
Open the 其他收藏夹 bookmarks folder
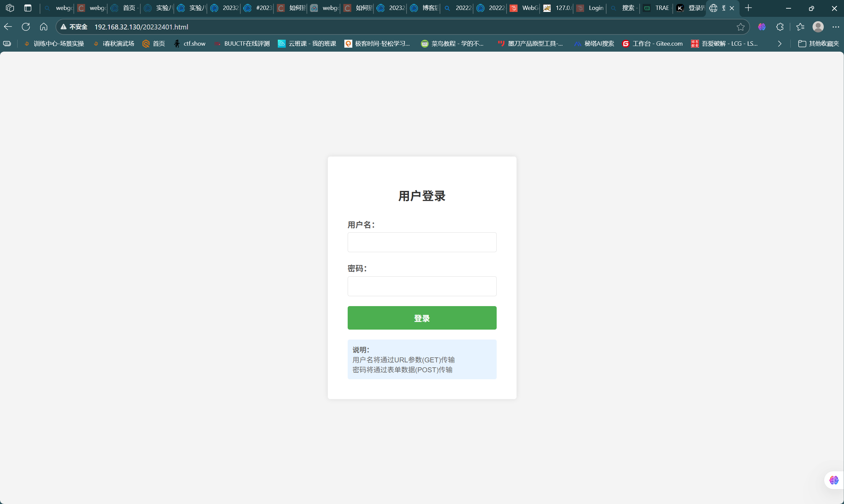pos(819,44)
